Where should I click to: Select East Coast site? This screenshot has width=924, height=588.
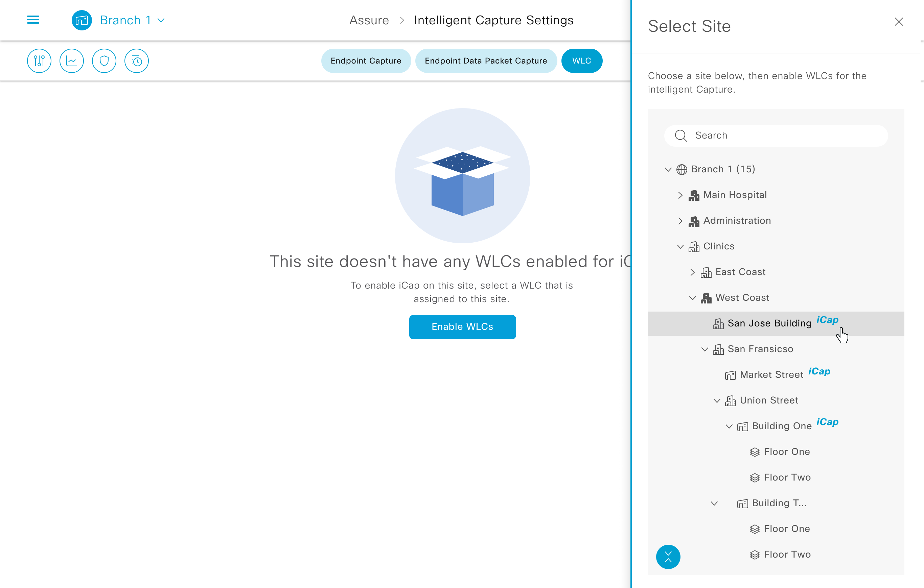tap(740, 272)
